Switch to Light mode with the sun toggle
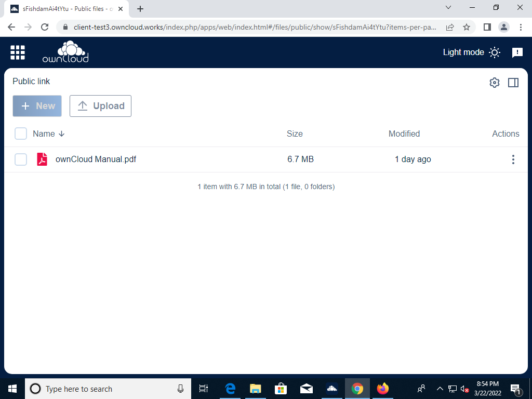 pyautogui.click(x=495, y=52)
